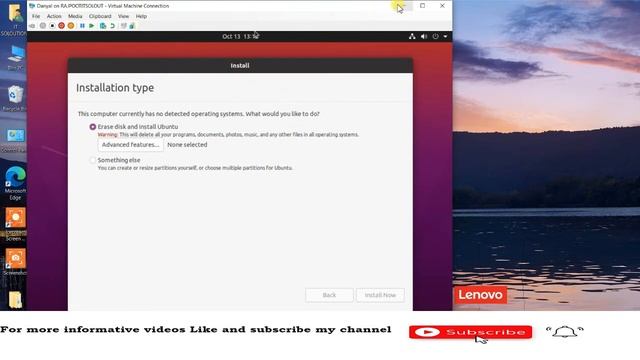This screenshot has width=640, height=360.
Task: Close the Virtual Machine Connection window
Action: pos(442,6)
